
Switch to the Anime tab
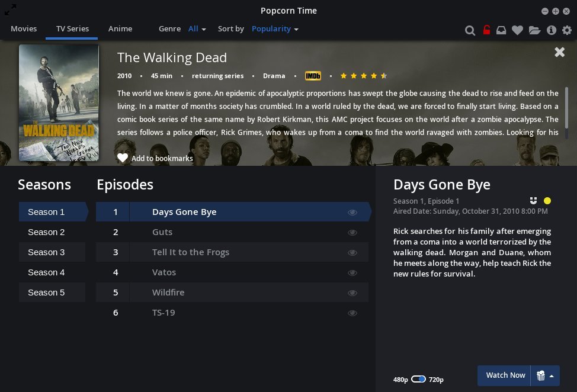tap(120, 28)
